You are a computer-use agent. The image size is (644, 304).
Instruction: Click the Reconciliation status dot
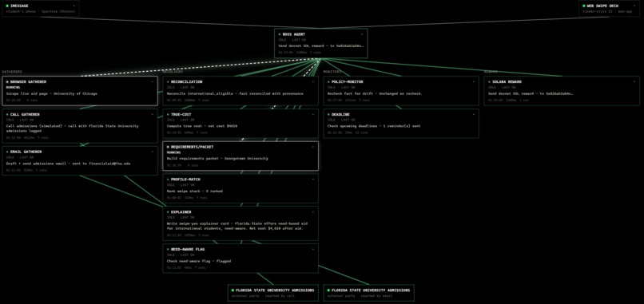click(x=168, y=81)
